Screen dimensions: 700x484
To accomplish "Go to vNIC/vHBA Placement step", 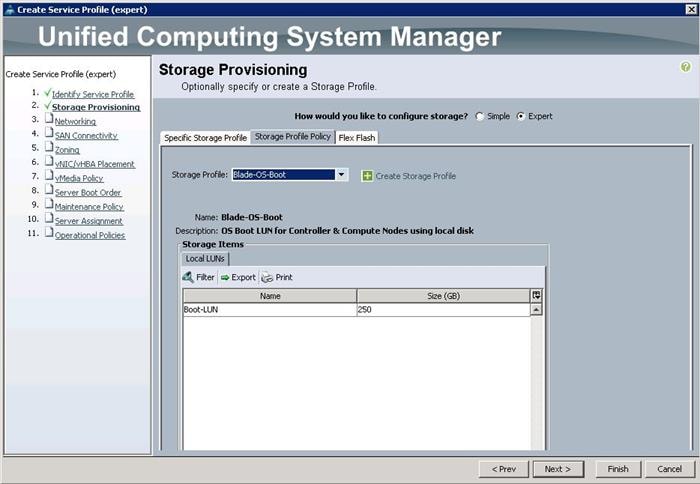I will pos(95,164).
